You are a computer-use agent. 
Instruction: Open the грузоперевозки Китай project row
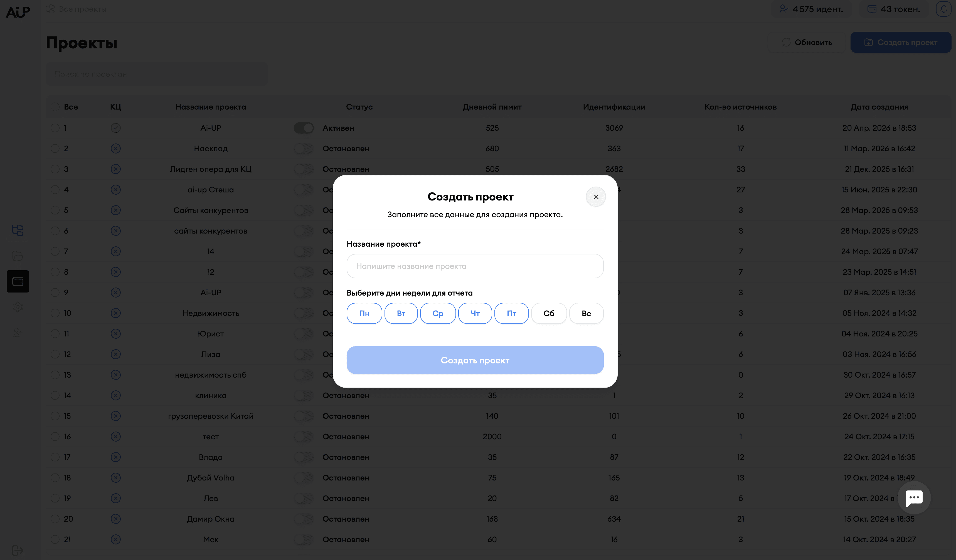211,416
